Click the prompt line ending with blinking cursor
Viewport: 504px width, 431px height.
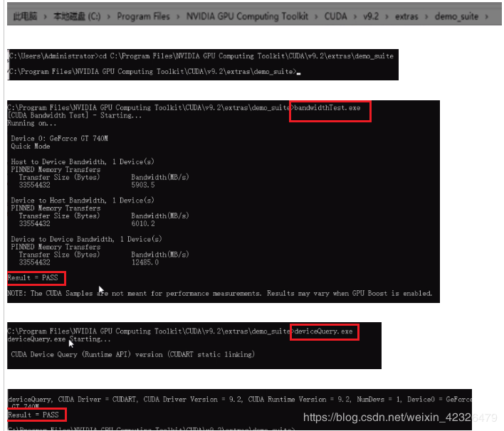(154, 71)
